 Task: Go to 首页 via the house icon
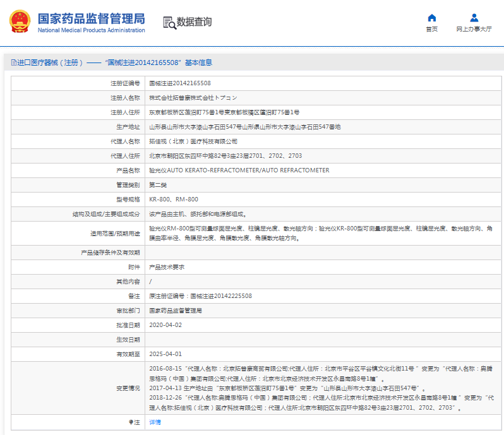point(431,18)
